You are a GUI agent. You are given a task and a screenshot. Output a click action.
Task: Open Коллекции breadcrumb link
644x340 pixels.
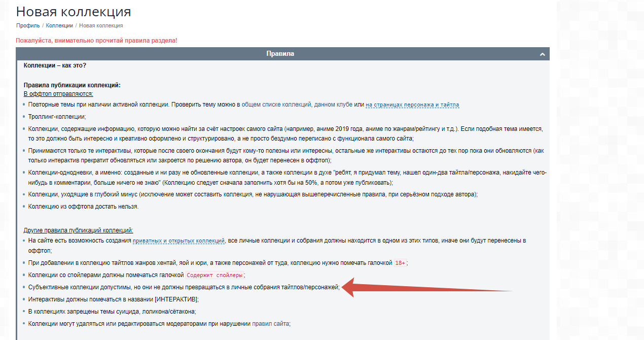coord(59,25)
